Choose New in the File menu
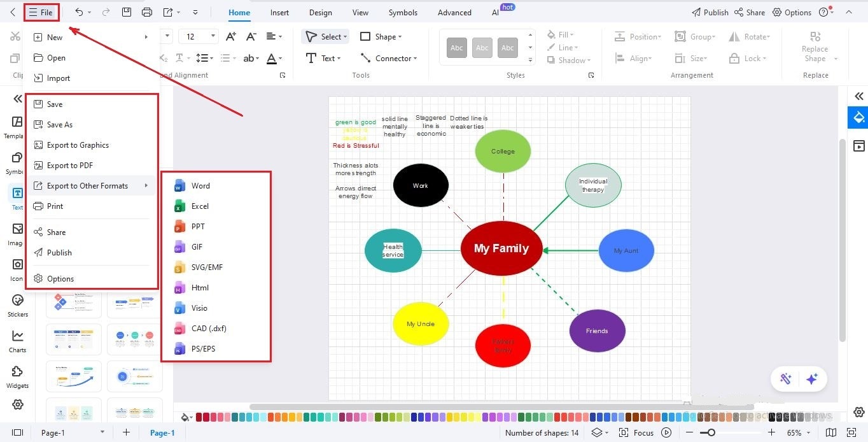The height and width of the screenshot is (442, 868). coord(92,38)
